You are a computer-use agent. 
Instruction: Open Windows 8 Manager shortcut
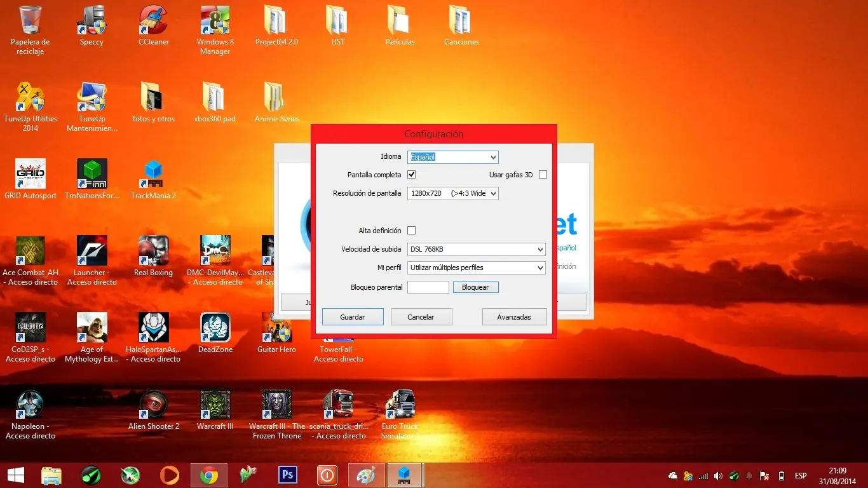[x=215, y=30]
